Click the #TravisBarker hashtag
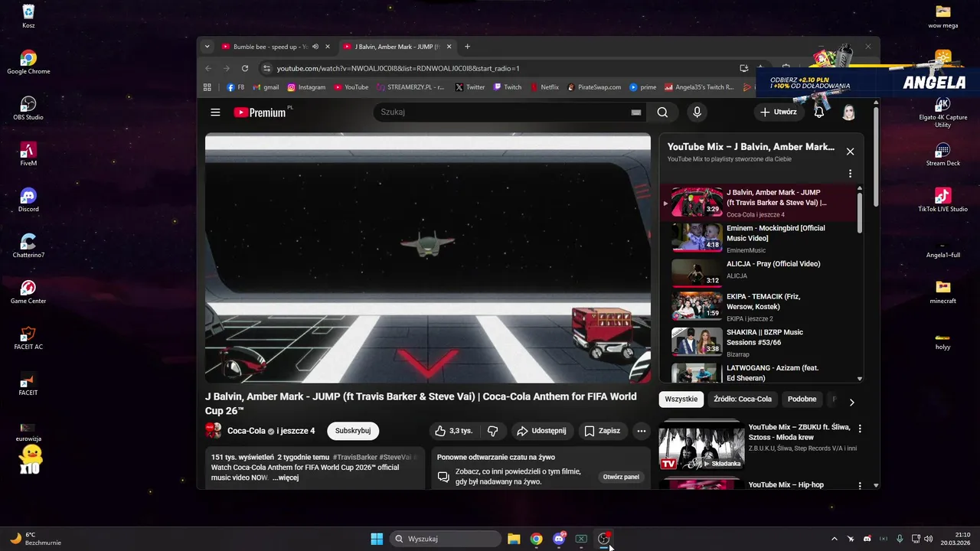Viewport: 980px width, 551px height. 354,457
